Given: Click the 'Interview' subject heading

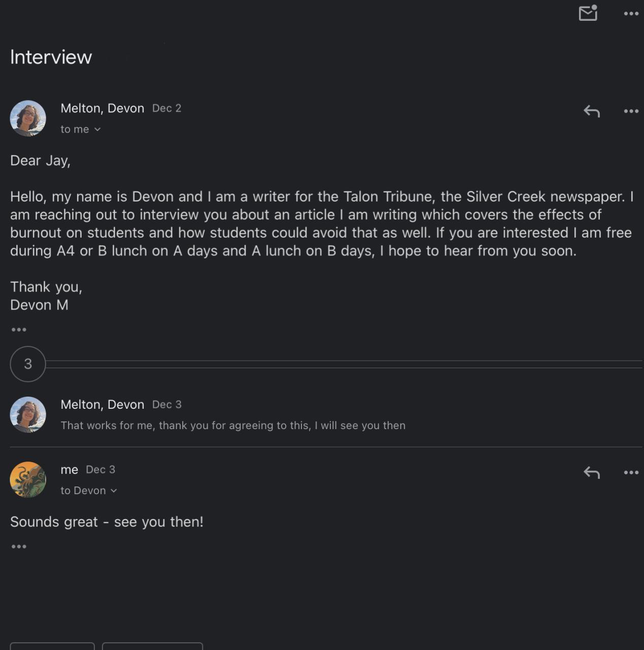Looking at the screenshot, I should tap(51, 57).
